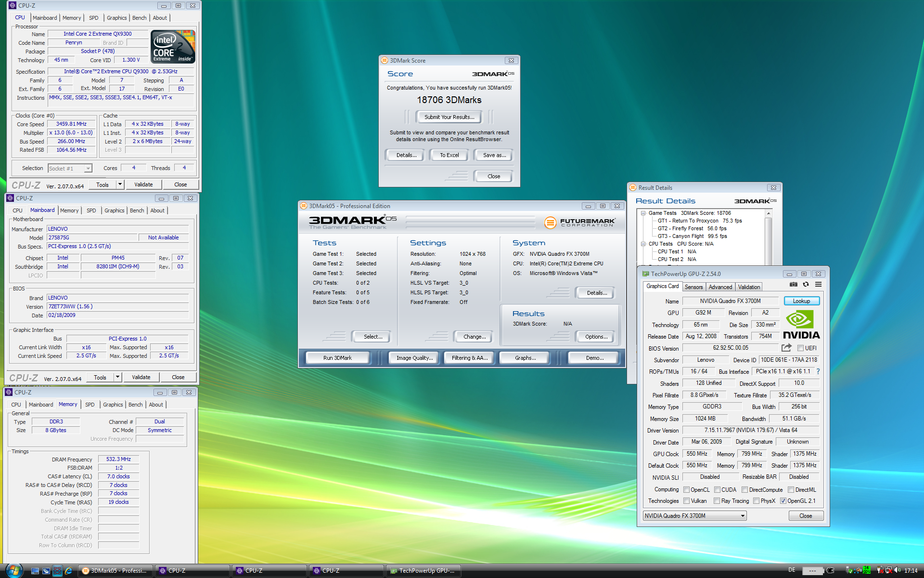Switch to 3DMark05 taskbar button

click(115, 571)
